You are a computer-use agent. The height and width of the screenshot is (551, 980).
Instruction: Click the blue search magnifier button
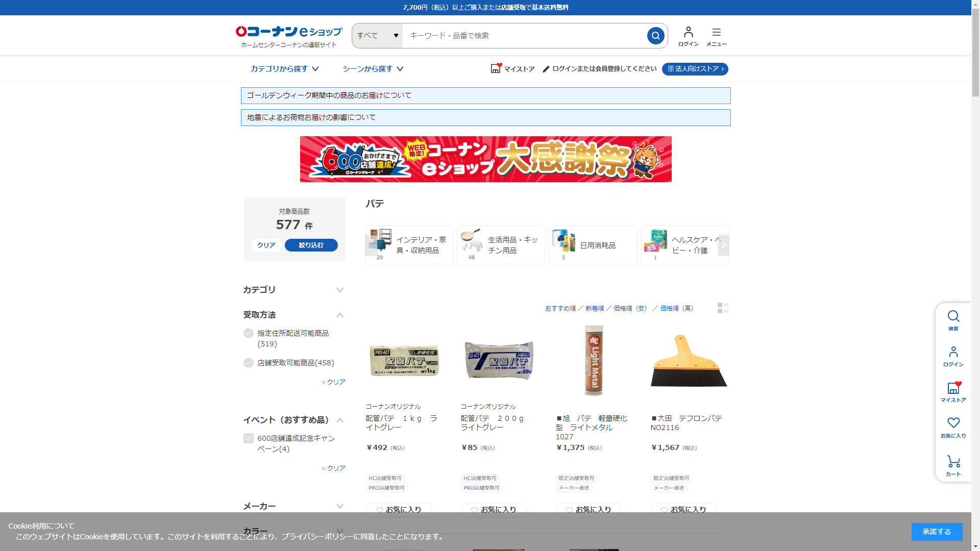[x=655, y=36]
